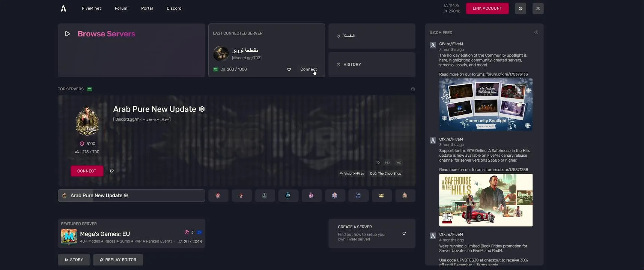Click the clock icon beside HISTORY
This screenshot has width=644, height=270.
[338, 64]
